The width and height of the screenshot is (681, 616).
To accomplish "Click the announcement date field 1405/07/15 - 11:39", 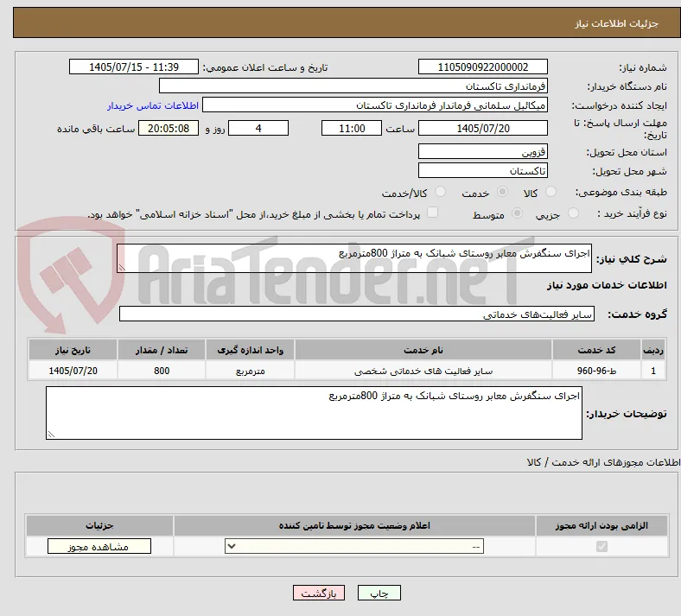I will (x=134, y=67).
